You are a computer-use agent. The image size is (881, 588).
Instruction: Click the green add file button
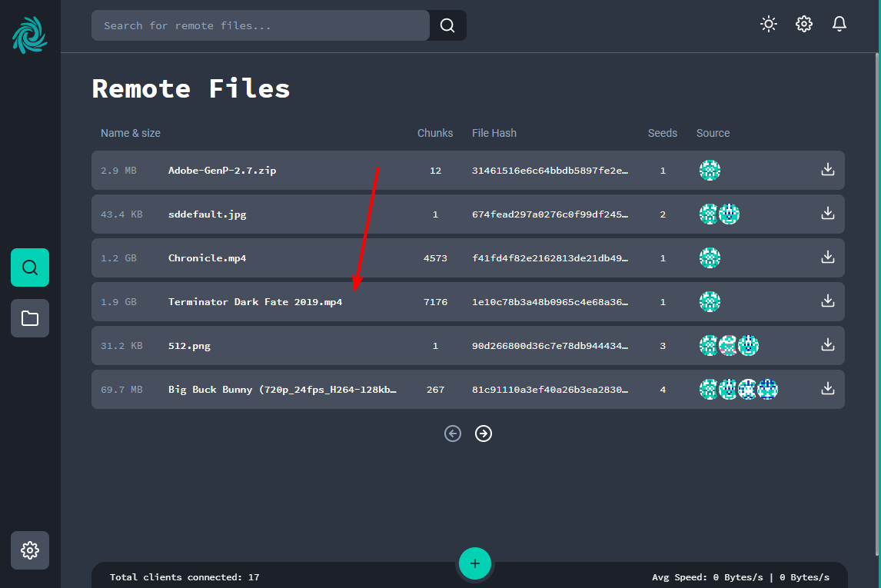[x=475, y=563]
